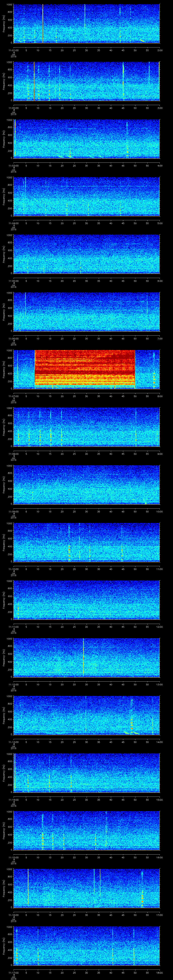The width and height of the screenshot is (173, 980).
Task: Click the 15:00 end-of-axis label
Action: (x=159, y=800)
